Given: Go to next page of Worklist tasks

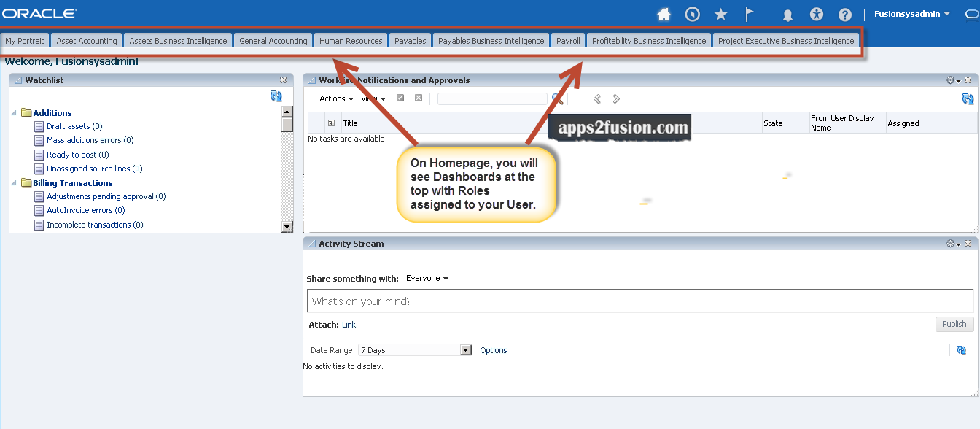Looking at the screenshot, I should pos(616,99).
